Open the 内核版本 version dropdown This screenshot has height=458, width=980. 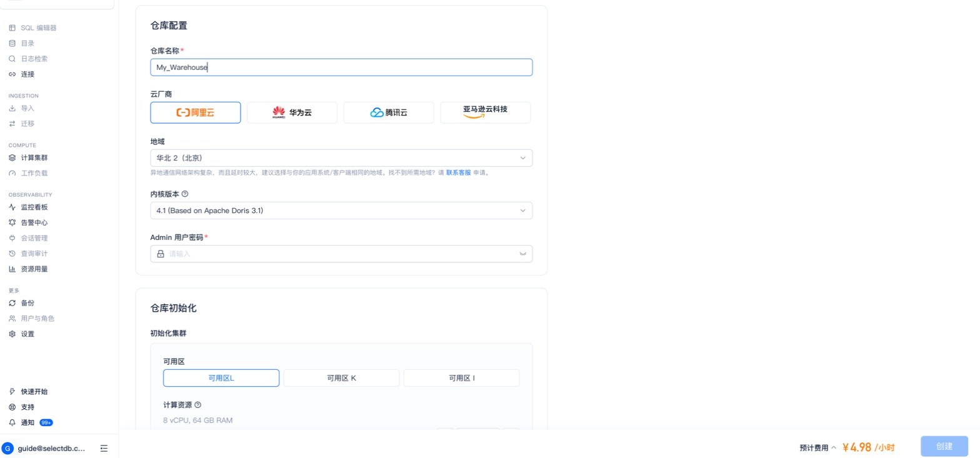pos(341,211)
